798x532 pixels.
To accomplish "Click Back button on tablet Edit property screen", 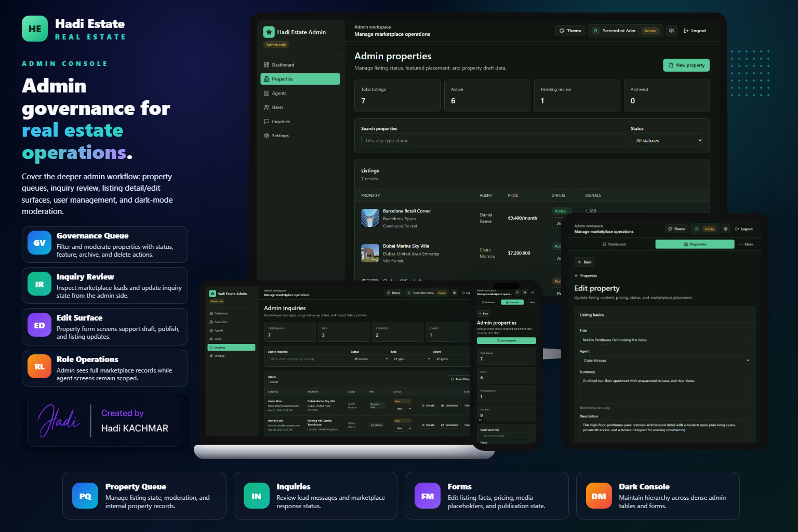I will [x=584, y=262].
